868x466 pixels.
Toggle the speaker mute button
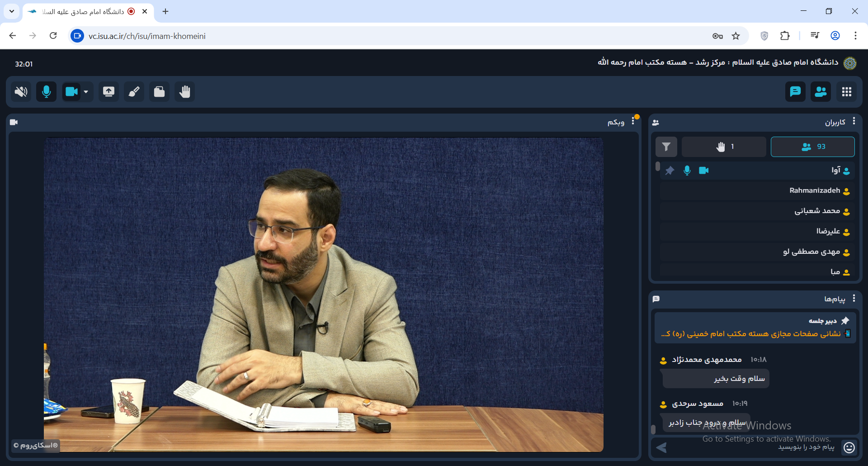[x=21, y=92]
